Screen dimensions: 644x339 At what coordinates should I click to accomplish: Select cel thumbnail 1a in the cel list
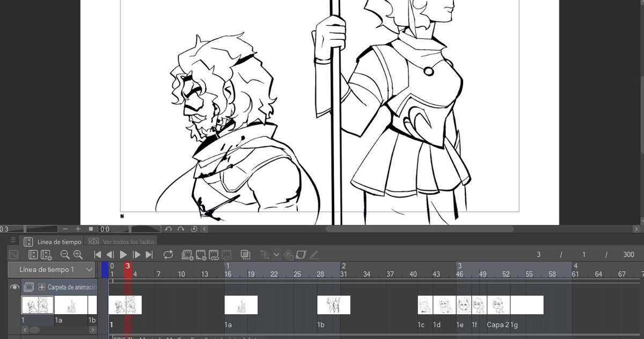pyautogui.click(x=70, y=305)
